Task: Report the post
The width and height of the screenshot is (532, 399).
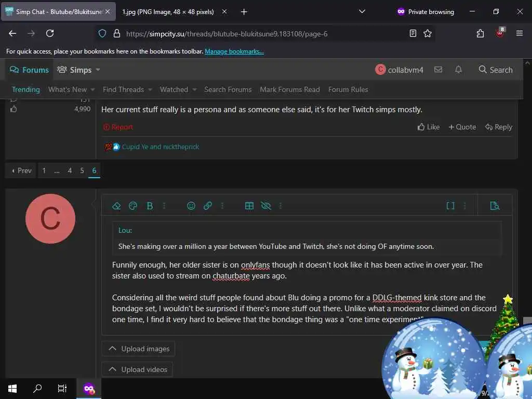Action: [118, 127]
